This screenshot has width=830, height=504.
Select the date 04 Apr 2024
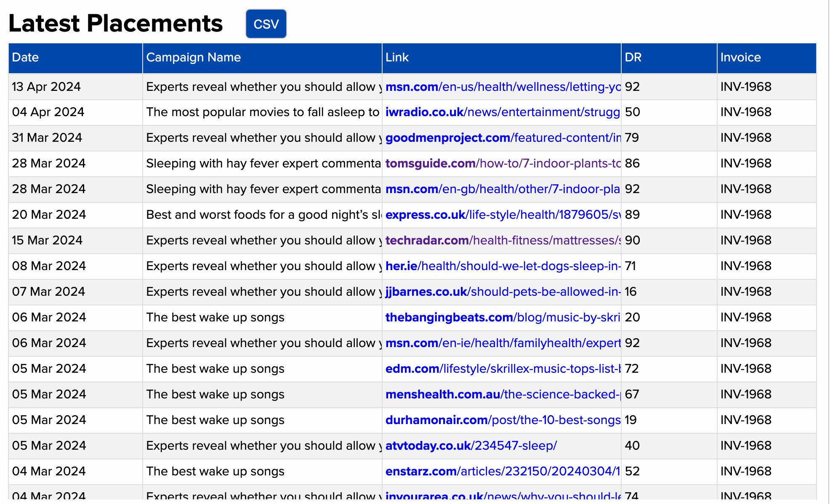[x=48, y=112]
